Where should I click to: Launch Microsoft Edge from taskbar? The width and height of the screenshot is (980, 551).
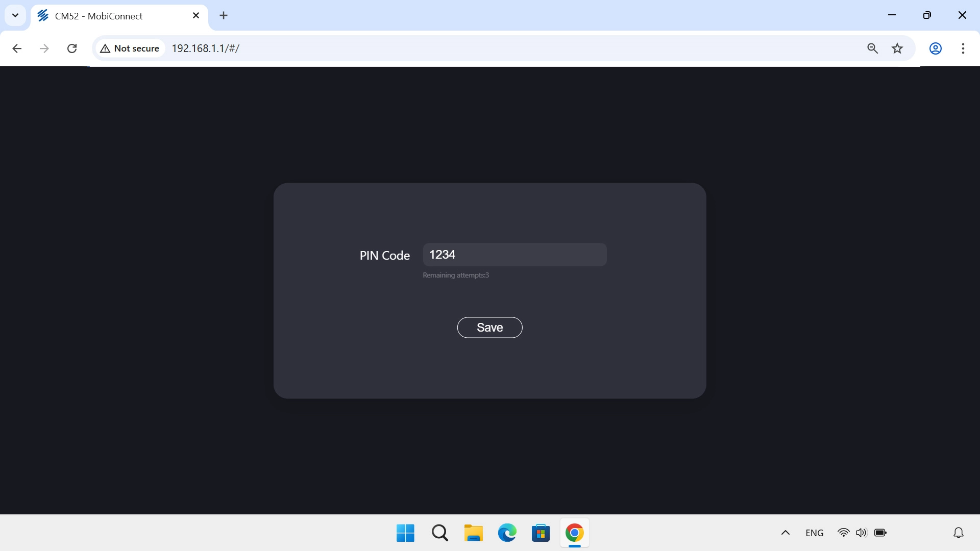click(507, 533)
